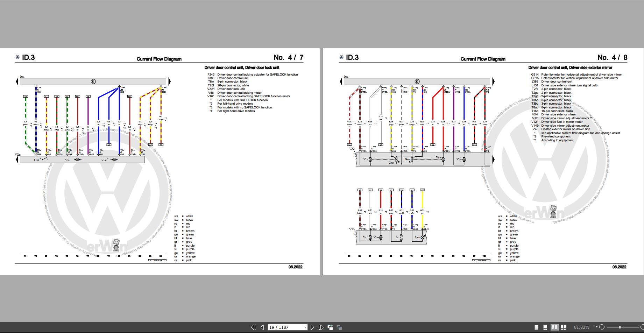Open the zoom level dropdown arrow

click(x=596, y=327)
